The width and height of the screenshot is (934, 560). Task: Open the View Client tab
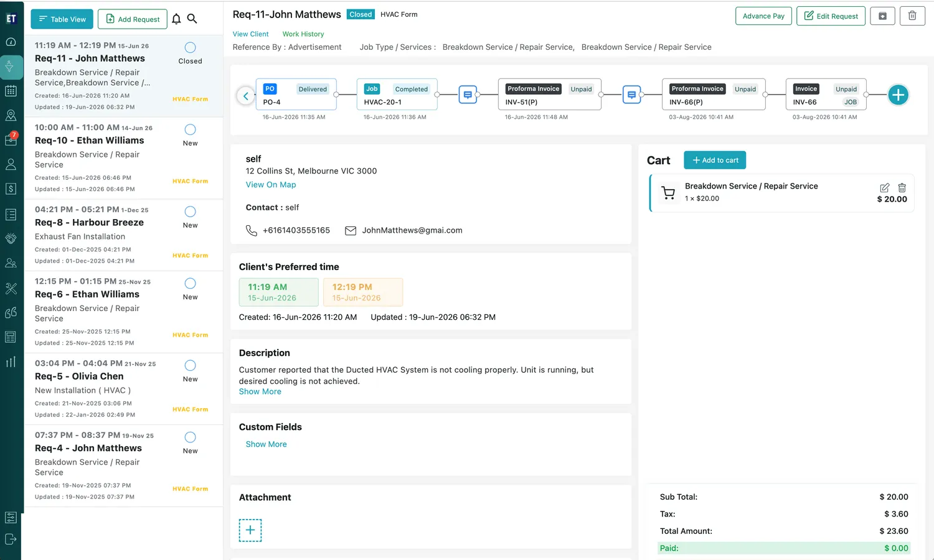pyautogui.click(x=251, y=34)
